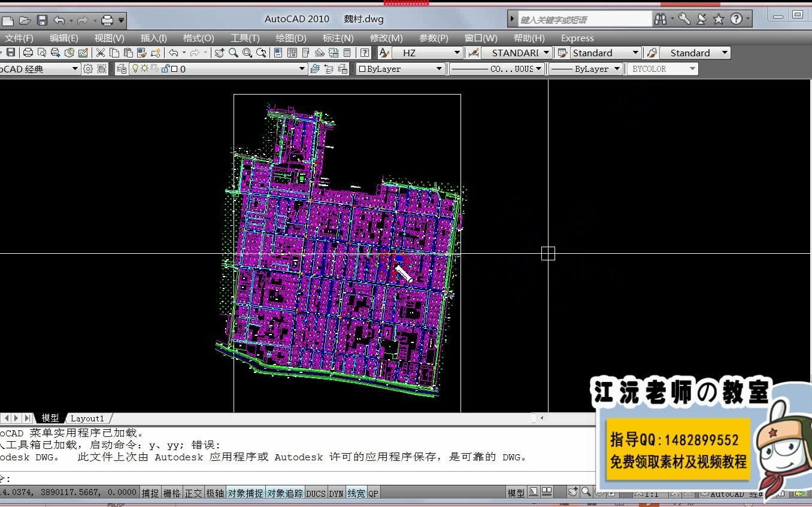Click the BYCOLOR plot style control
Image resolution: width=812 pixels, height=507 pixels.
(x=662, y=68)
